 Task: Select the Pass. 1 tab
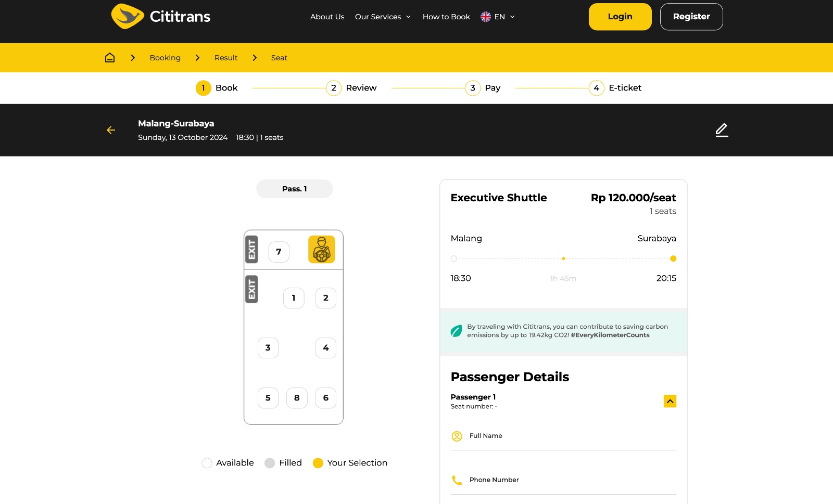294,189
